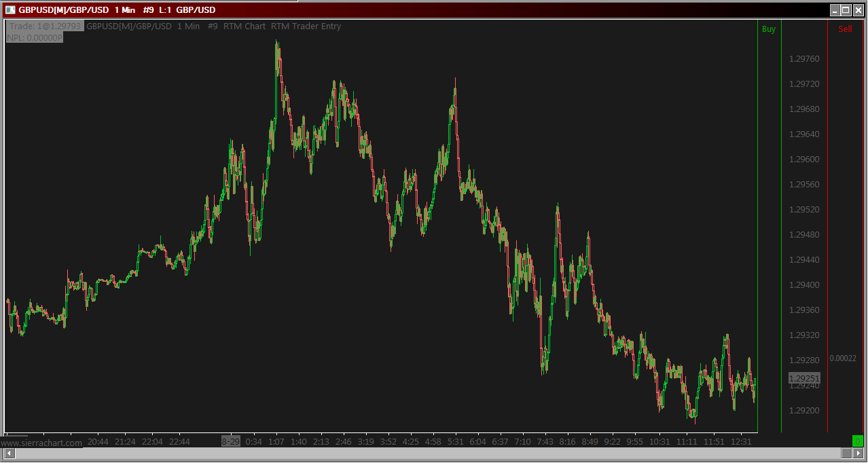Click the 5:31 time axis label

(456, 441)
